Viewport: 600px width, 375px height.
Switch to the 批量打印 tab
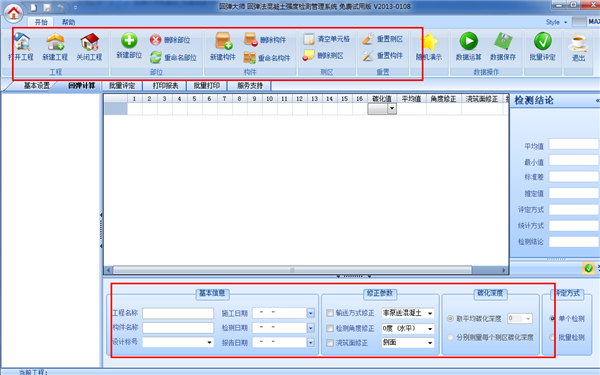pyautogui.click(x=207, y=86)
